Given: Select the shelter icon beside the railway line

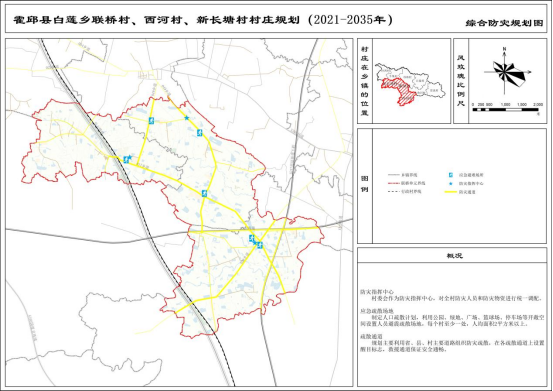Looking at the screenshot, I should point(126,160).
